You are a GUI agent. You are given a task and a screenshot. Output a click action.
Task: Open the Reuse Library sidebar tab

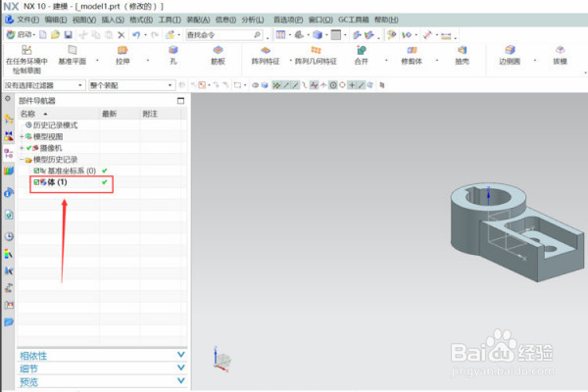click(x=9, y=171)
